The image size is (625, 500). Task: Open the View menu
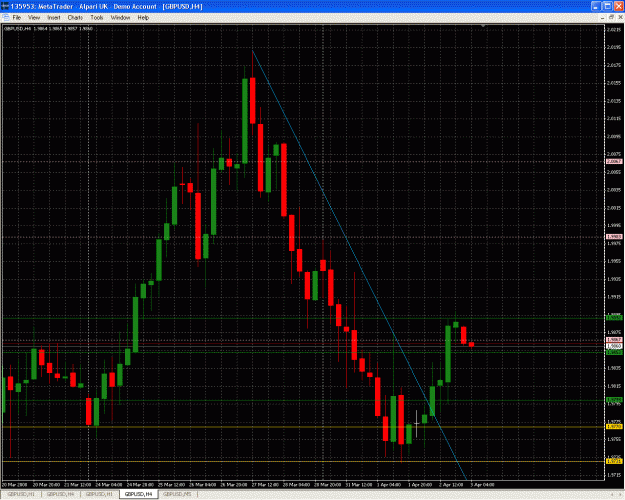(34, 18)
